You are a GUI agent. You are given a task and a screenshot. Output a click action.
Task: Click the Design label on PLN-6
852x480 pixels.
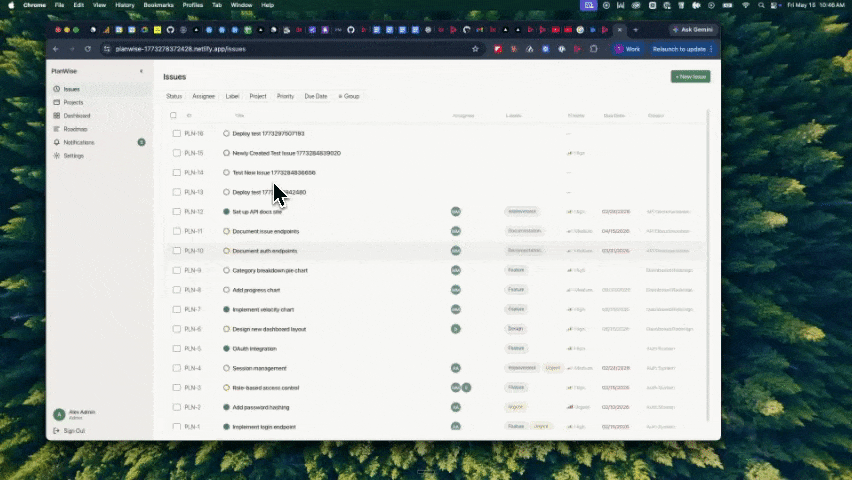click(516, 329)
